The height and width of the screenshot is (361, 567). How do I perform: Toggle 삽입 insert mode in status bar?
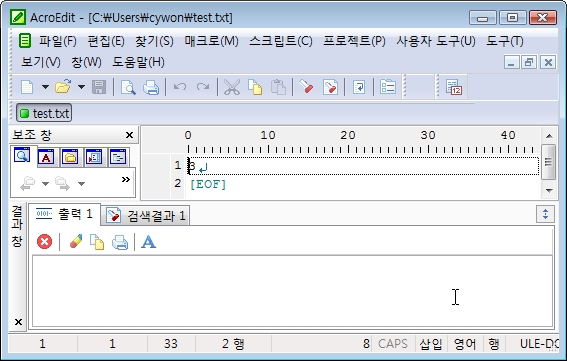(x=431, y=344)
